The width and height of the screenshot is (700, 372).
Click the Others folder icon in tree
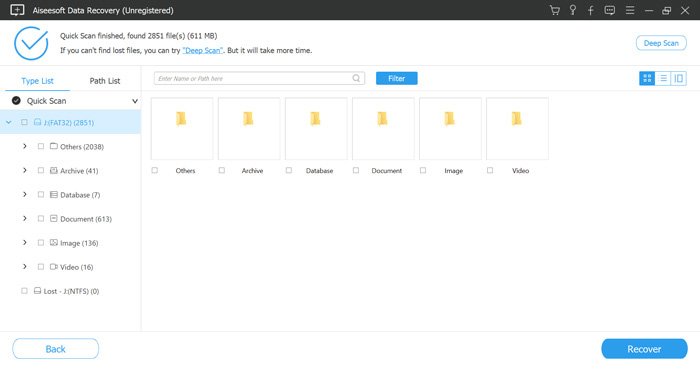point(54,146)
